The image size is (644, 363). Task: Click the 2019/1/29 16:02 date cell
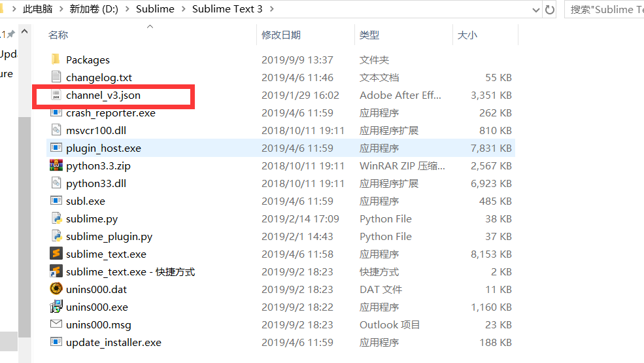tap(300, 95)
